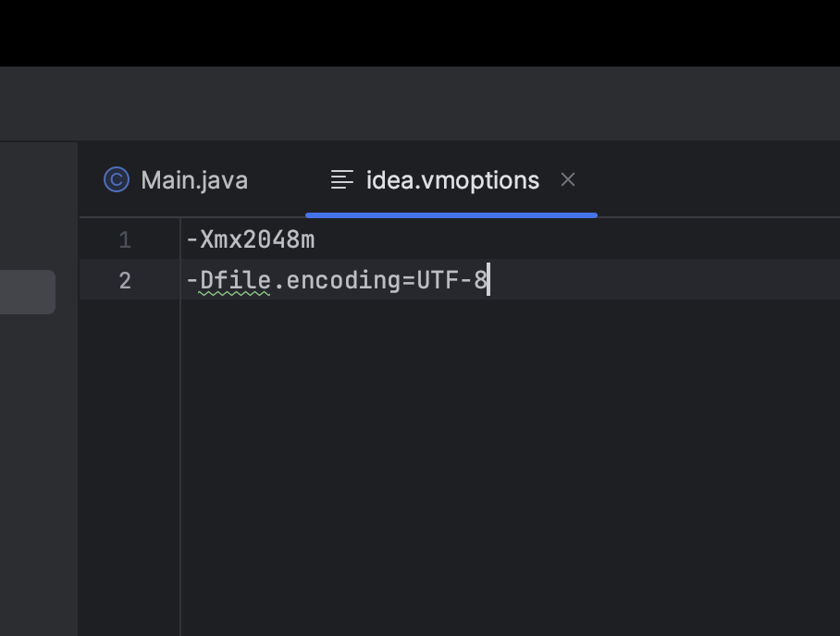The width and height of the screenshot is (840, 636).
Task: Click the blue underline beneath the idea.vmoptions tab
Action: pos(451,215)
